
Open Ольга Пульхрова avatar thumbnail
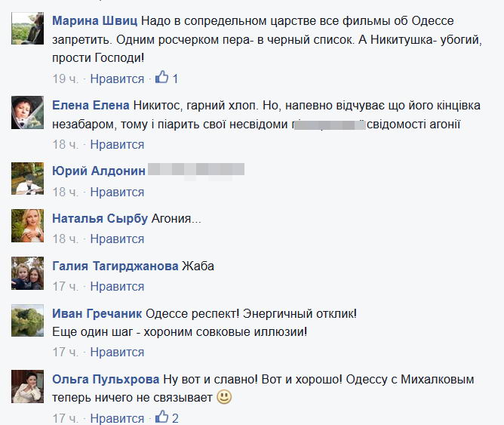click(x=27, y=387)
